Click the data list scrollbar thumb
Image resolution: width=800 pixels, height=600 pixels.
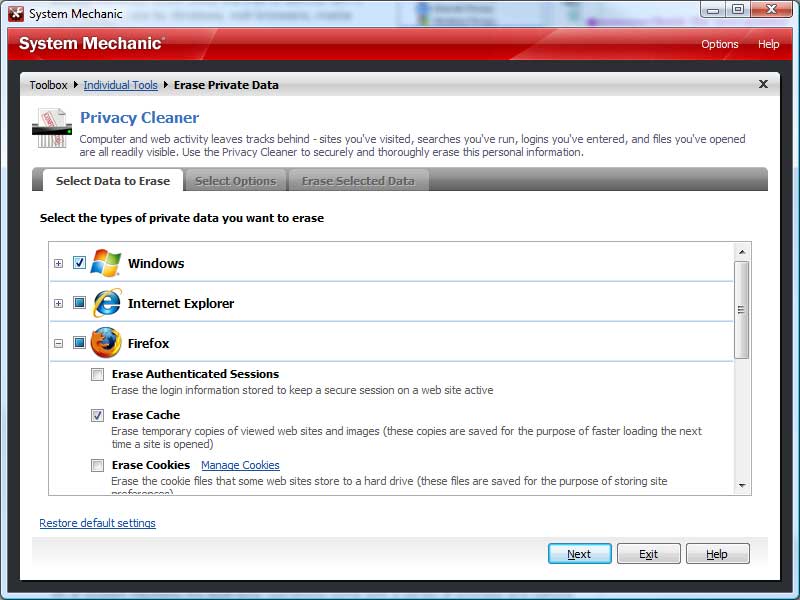[x=742, y=310]
